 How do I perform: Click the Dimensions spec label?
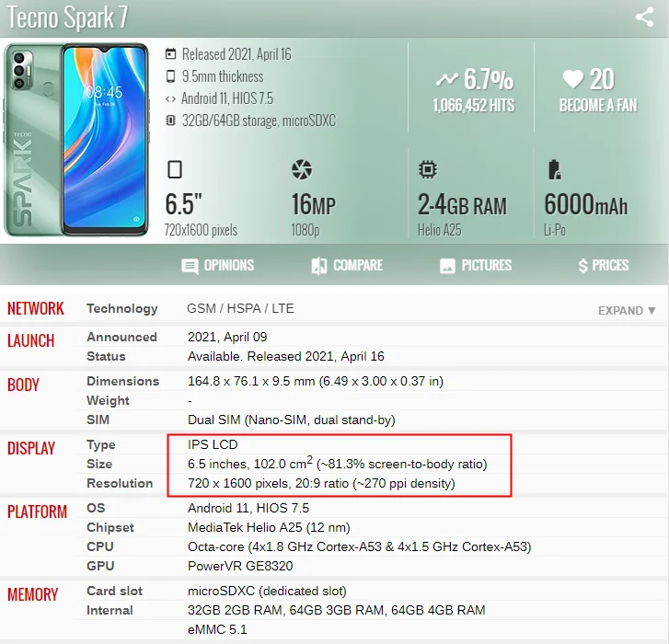click(123, 381)
